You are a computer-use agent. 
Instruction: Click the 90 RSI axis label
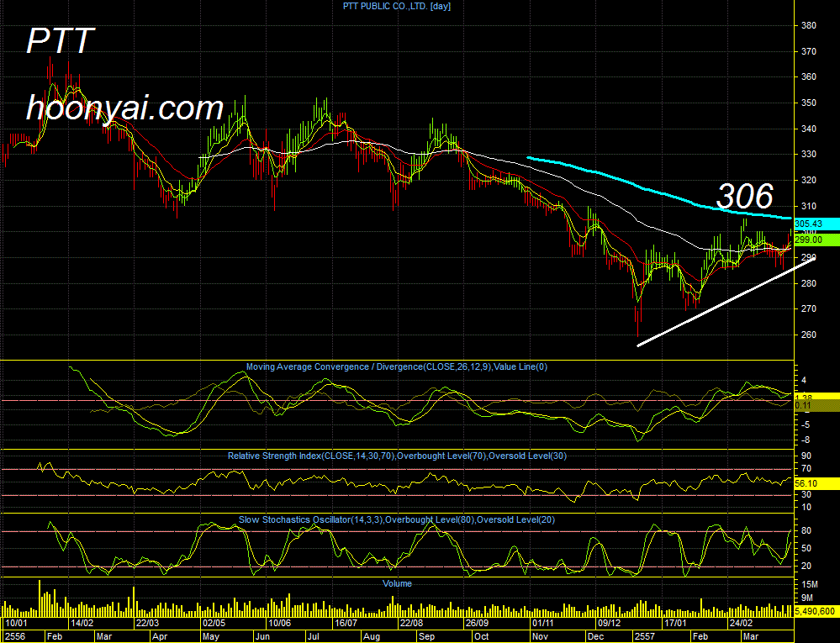pos(806,456)
